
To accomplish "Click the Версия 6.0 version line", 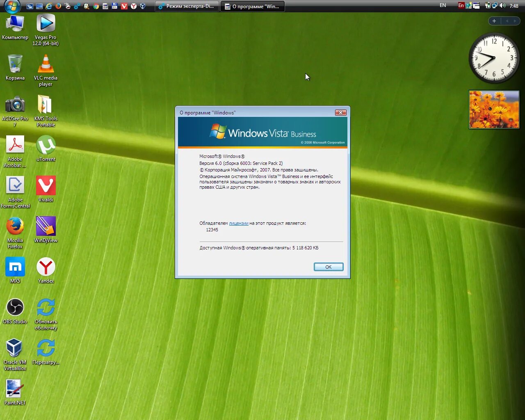I will tap(241, 163).
